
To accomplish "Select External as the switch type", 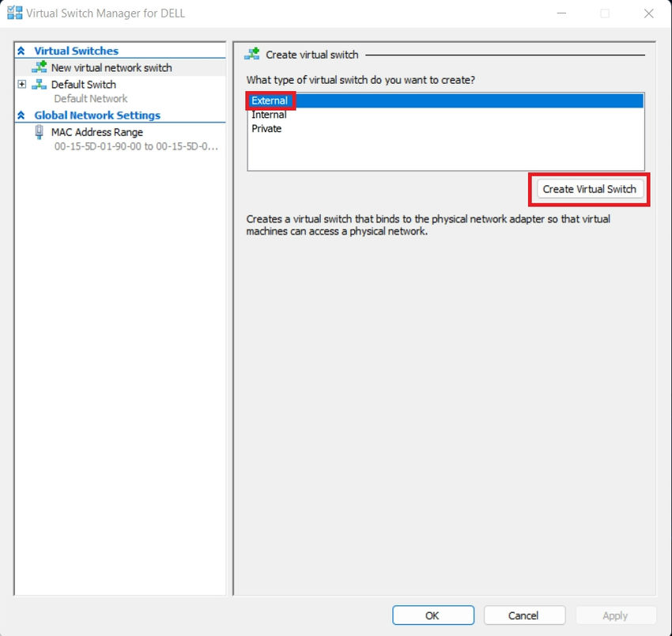I will [x=270, y=100].
